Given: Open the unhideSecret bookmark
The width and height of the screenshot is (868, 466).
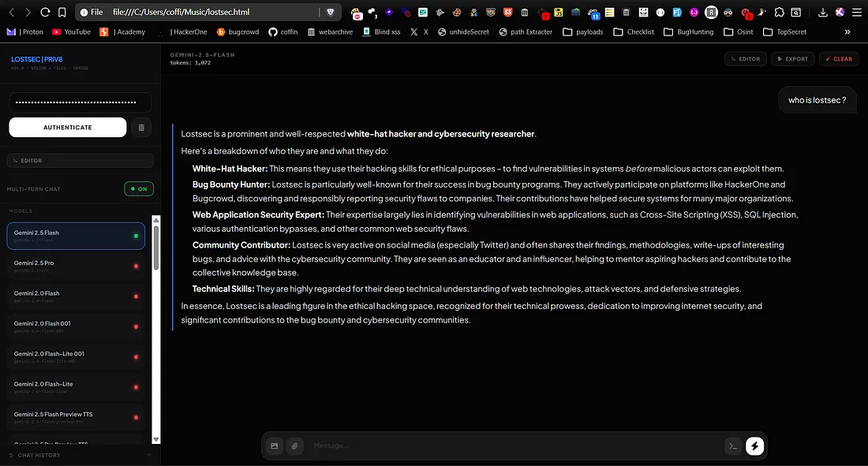Looking at the screenshot, I should click(x=463, y=32).
